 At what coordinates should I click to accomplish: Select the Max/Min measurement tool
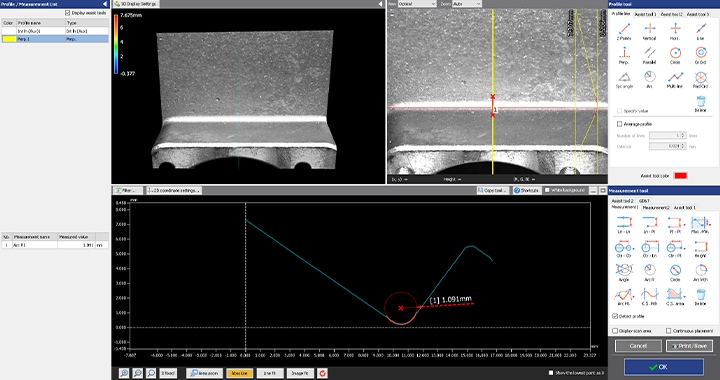click(x=699, y=225)
